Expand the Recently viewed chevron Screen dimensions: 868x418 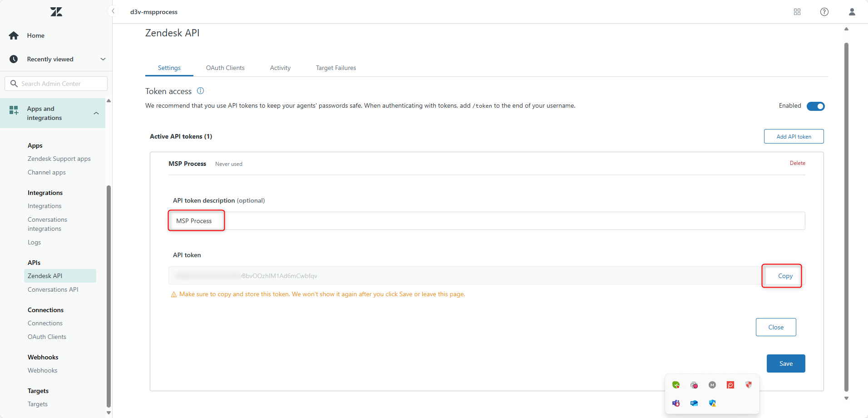coord(103,59)
